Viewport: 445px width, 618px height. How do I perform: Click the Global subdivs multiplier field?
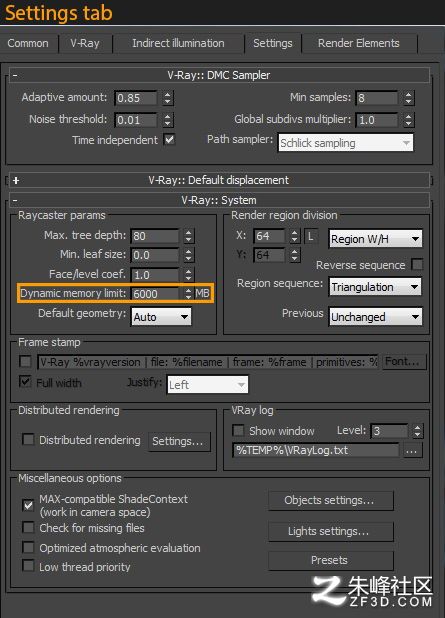click(377, 120)
